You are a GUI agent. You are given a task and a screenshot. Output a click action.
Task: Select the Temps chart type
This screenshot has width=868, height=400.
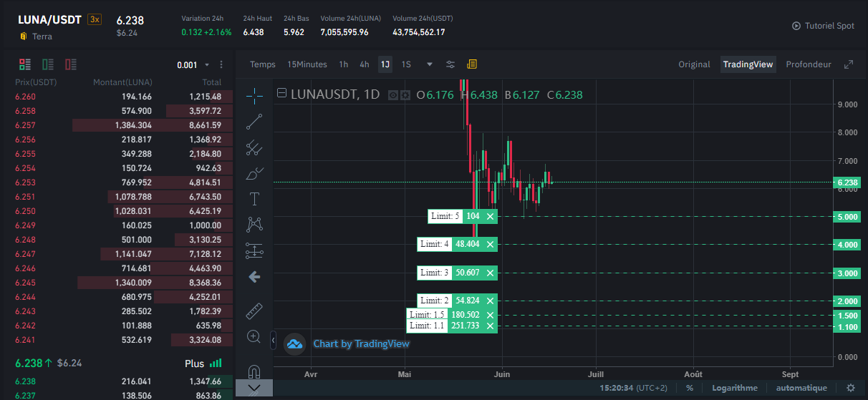[262, 64]
